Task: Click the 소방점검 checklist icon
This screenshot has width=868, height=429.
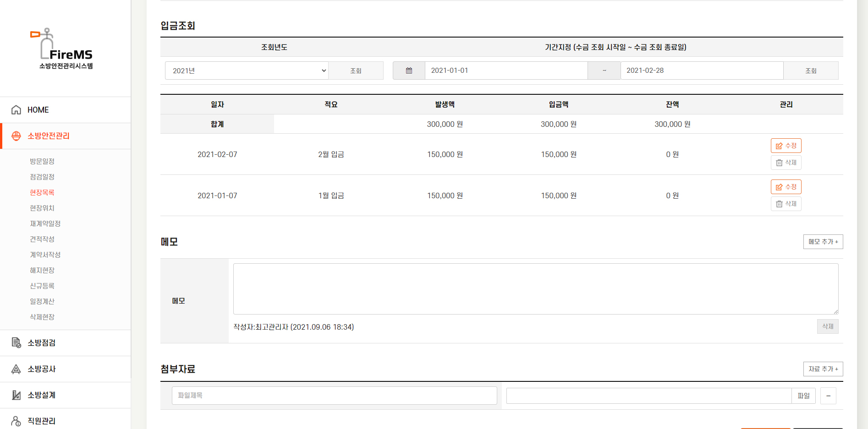Action: click(x=16, y=343)
